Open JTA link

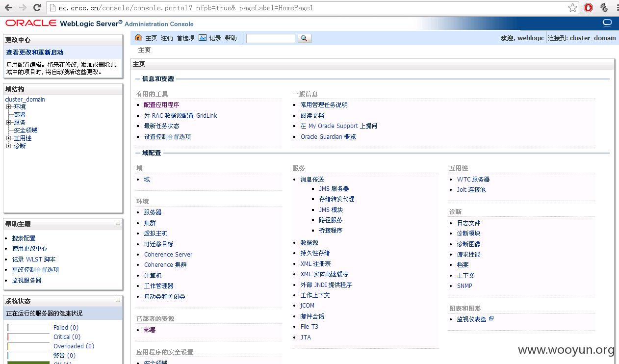(306, 337)
